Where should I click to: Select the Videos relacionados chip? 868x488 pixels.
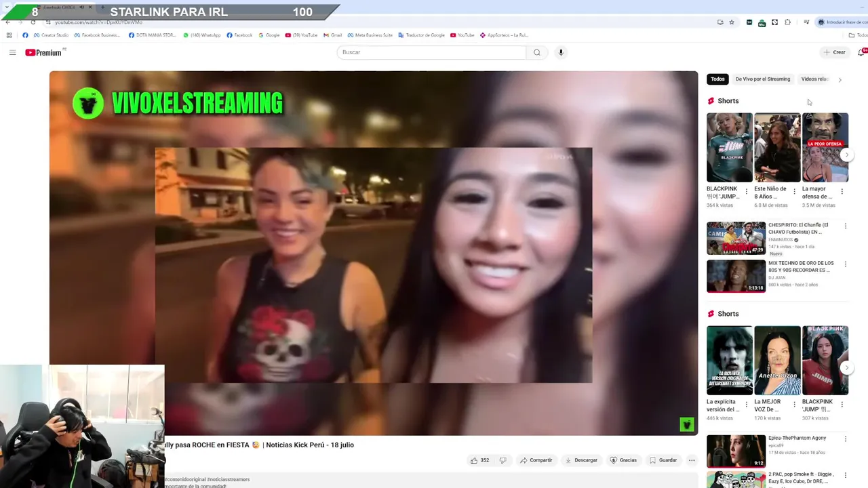815,79
